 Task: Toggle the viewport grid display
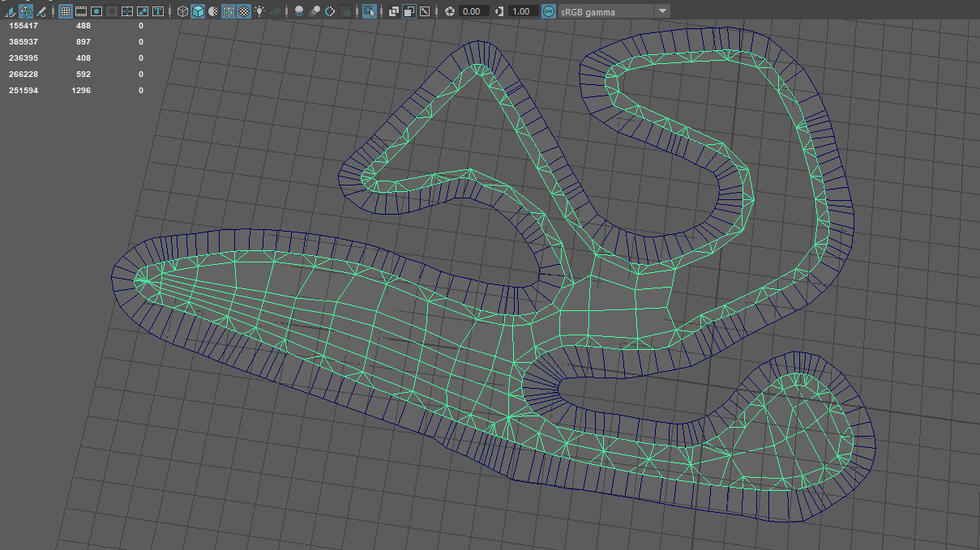click(66, 11)
